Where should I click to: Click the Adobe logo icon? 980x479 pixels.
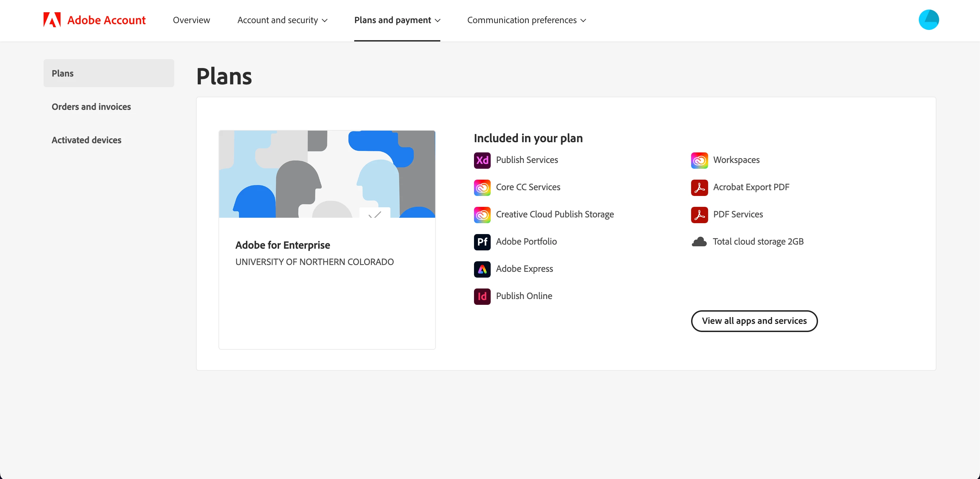tap(52, 20)
